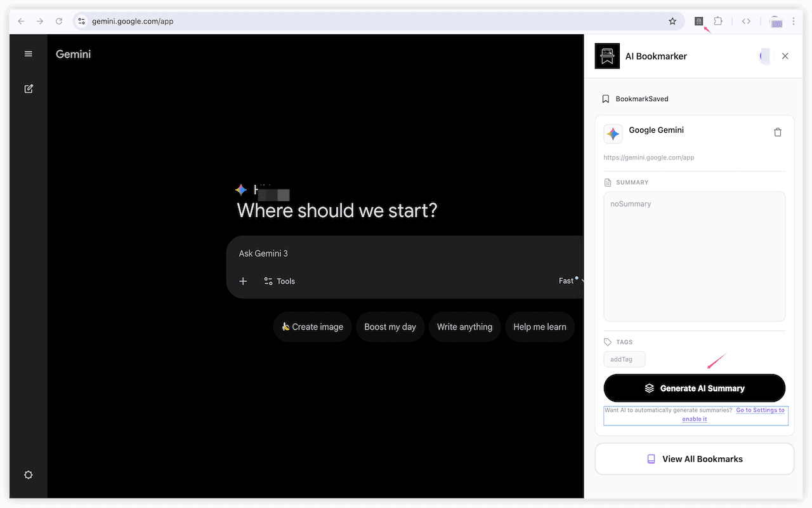This screenshot has height=508, width=812.
Task: Open Gemini settings via gear icon
Action: coord(28,474)
